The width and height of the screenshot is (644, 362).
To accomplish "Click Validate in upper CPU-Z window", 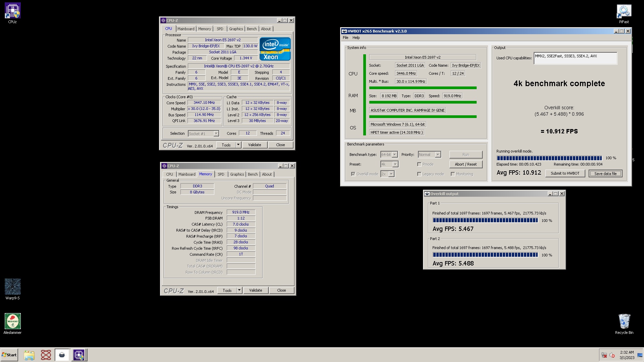I will [255, 145].
